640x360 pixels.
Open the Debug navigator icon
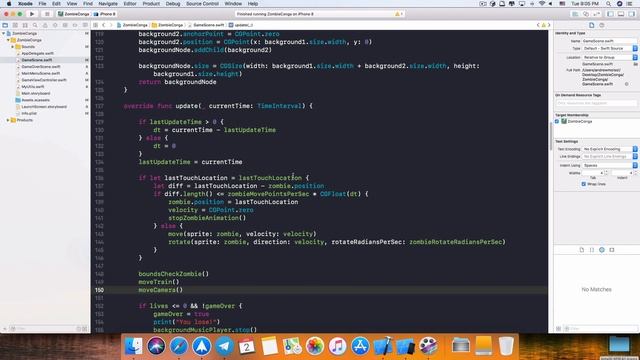(65, 25)
